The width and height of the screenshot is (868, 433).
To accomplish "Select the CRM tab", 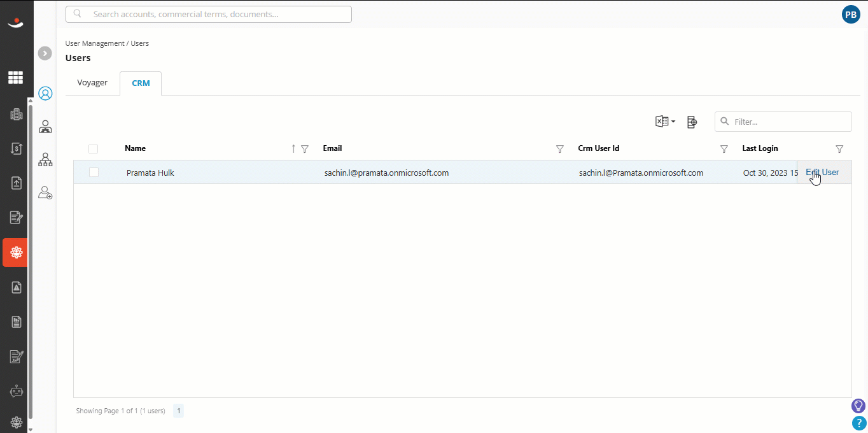I will pos(141,83).
